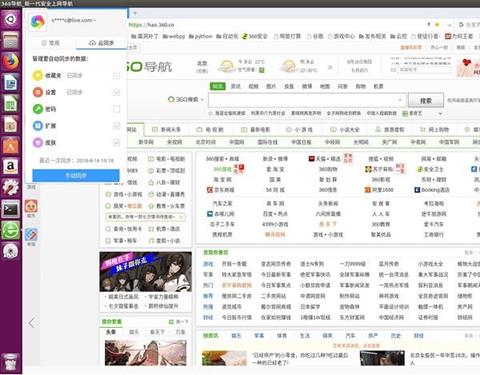Click today's weather cloud icon
The width and height of the screenshot is (480, 375).
[x=227, y=66]
